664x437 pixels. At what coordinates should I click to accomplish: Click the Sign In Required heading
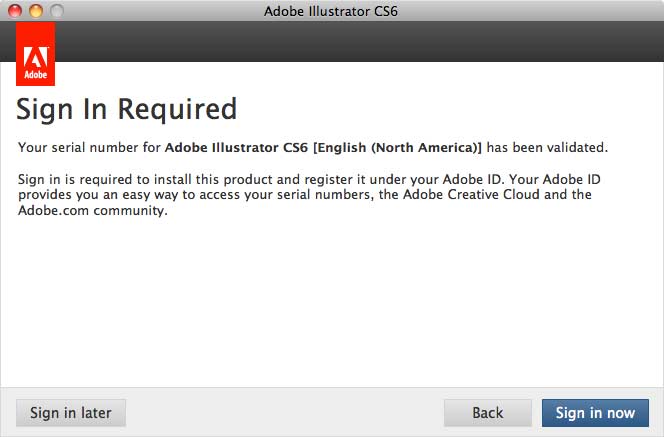[127, 110]
